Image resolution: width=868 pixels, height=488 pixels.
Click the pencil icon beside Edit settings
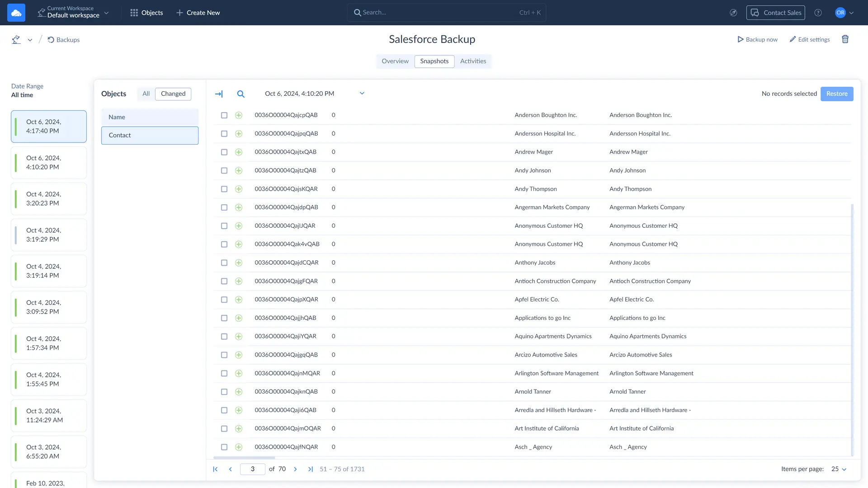793,39
